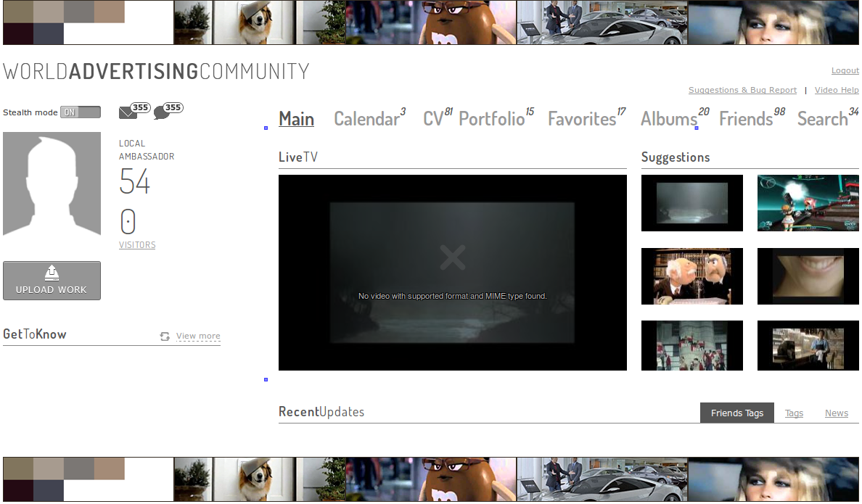
Task: Switch to the Calendar tab
Action: pyautogui.click(x=366, y=119)
